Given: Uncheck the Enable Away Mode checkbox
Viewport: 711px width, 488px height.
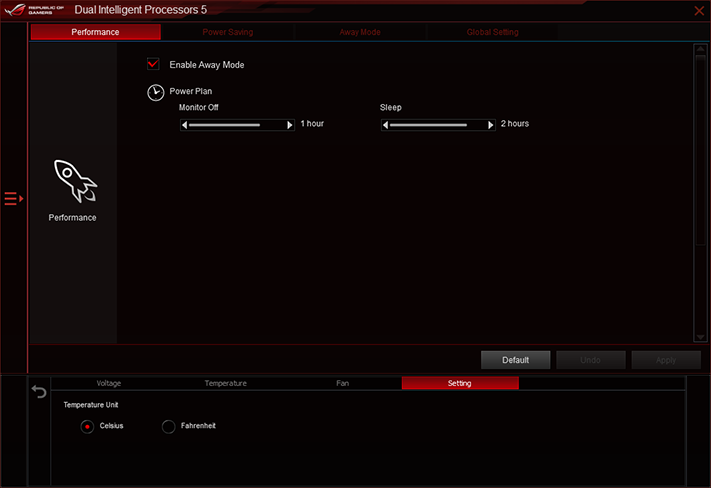Looking at the screenshot, I should [153, 64].
